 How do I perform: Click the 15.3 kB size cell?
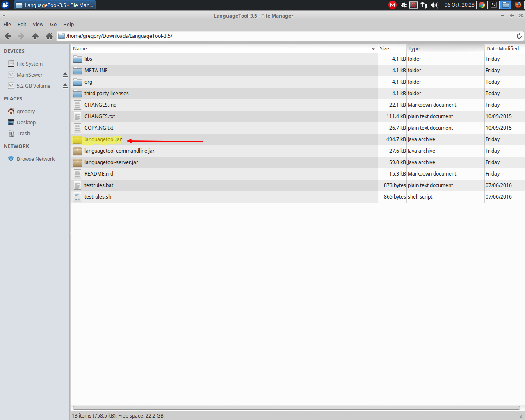tap(397, 174)
